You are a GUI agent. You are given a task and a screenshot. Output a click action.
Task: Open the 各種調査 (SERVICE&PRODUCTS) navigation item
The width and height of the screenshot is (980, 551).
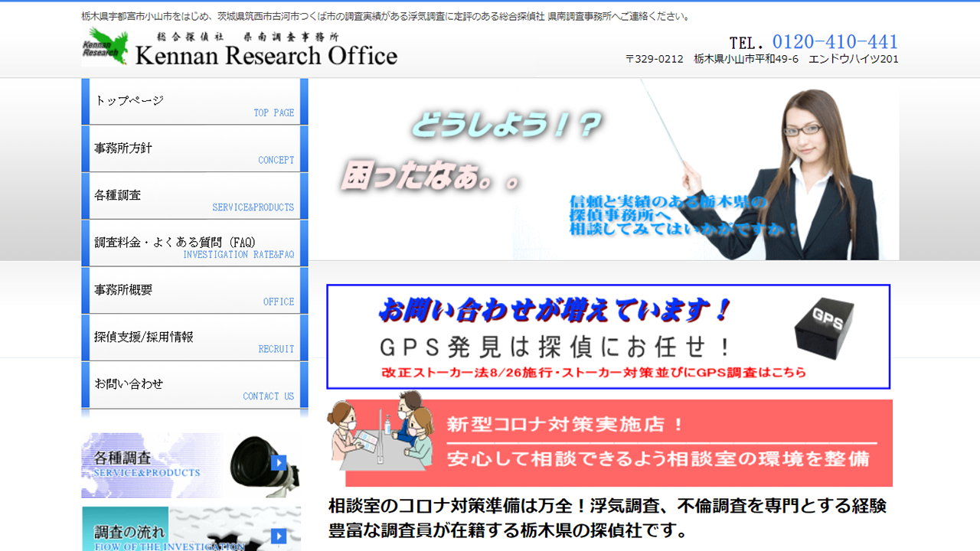(x=194, y=195)
